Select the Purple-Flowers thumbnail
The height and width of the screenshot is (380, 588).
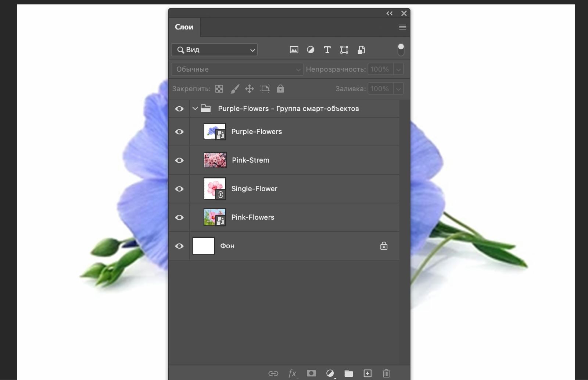tap(215, 132)
